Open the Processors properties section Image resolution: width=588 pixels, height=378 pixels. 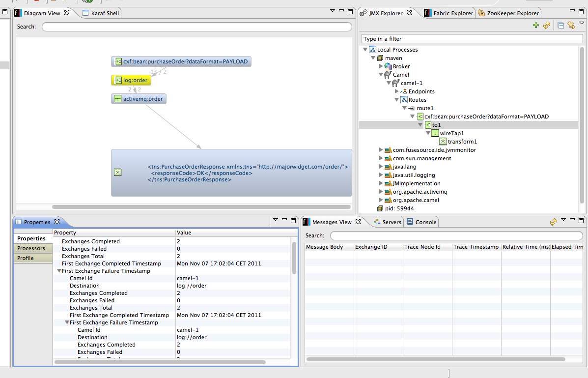[31, 248]
